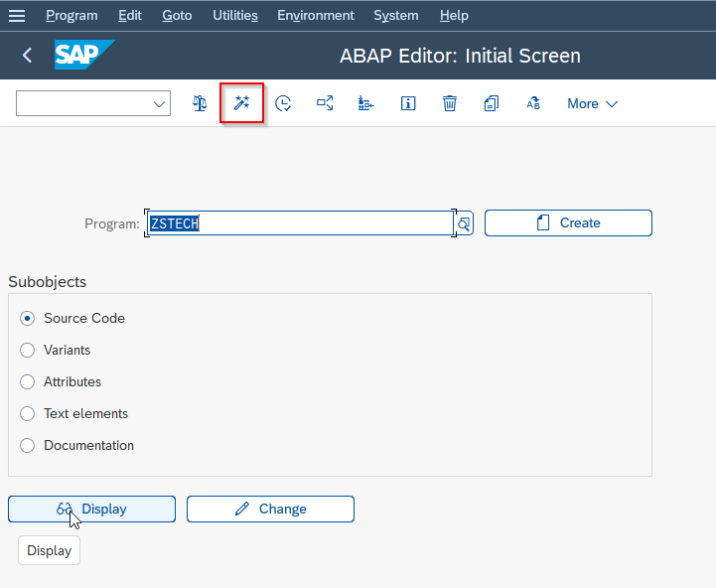716x588 pixels.
Task: Select the Documentation radio button
Action: pos(28,445)
